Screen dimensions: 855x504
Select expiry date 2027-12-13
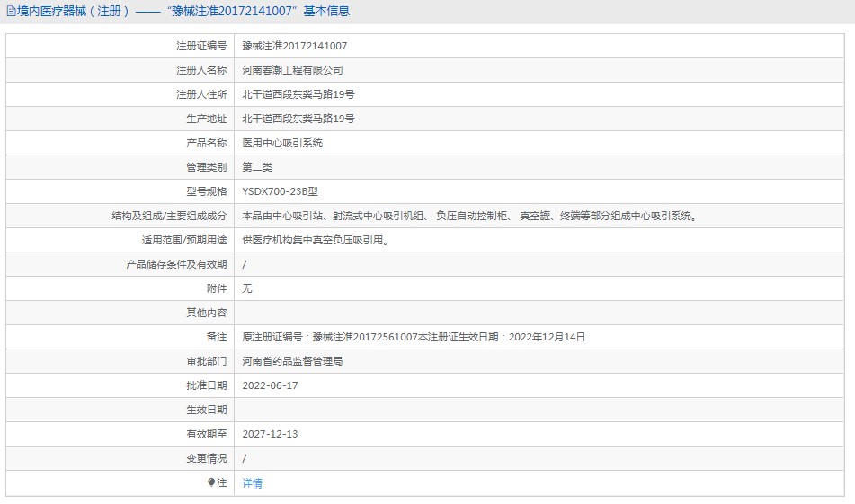pos(270,434)
